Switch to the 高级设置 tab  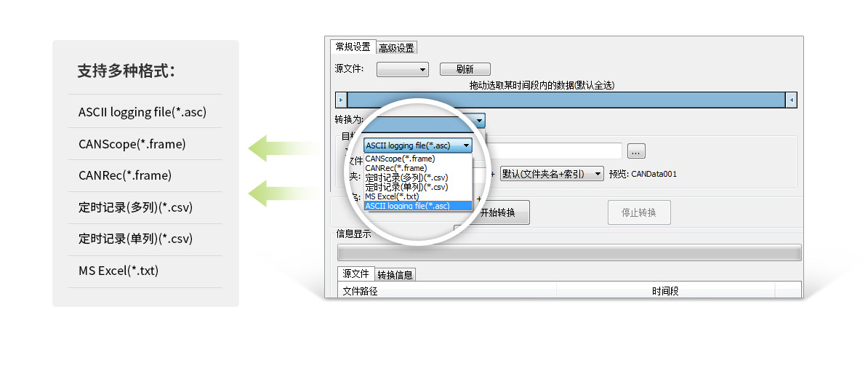tap(396, 48)
